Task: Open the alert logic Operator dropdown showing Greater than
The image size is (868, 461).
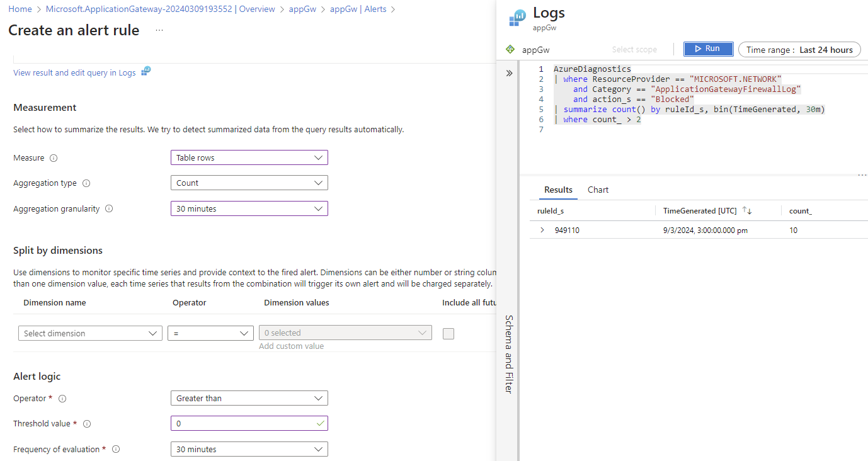Action: [x=249, y=398]
